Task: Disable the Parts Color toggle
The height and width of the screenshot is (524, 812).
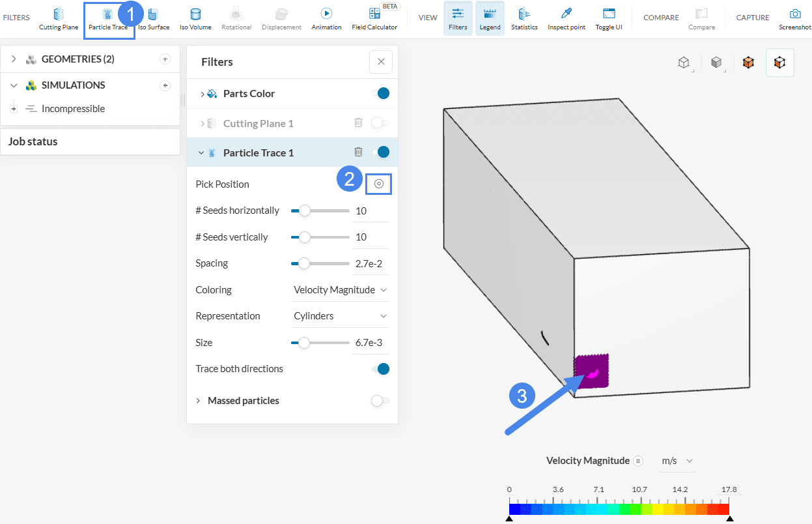Action: click(x=381, y=93)
